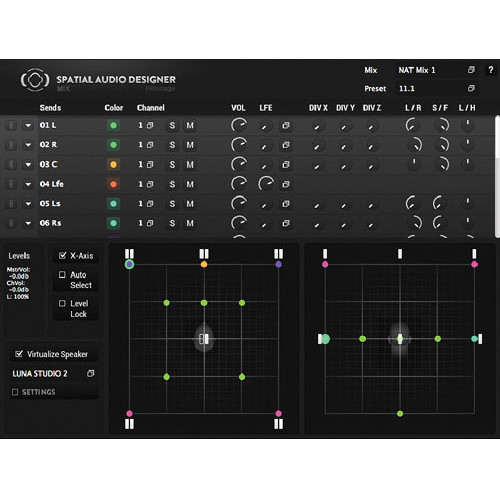Select the pink top-right dot in rear view
This screenshot has height=500, width=500.
click(x=474, y=264)
